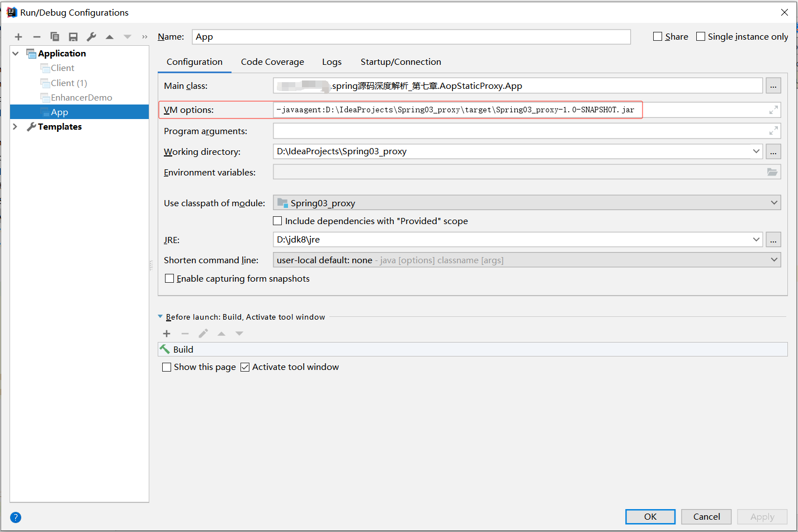Open Shorten command line dropdown
The height and width of the screenshot is (532, 798).
[775, 260]
